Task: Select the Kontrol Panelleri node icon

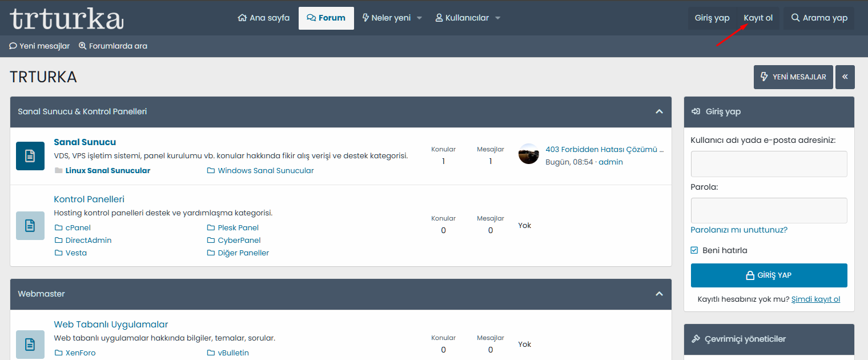Action: coord(30,225)
